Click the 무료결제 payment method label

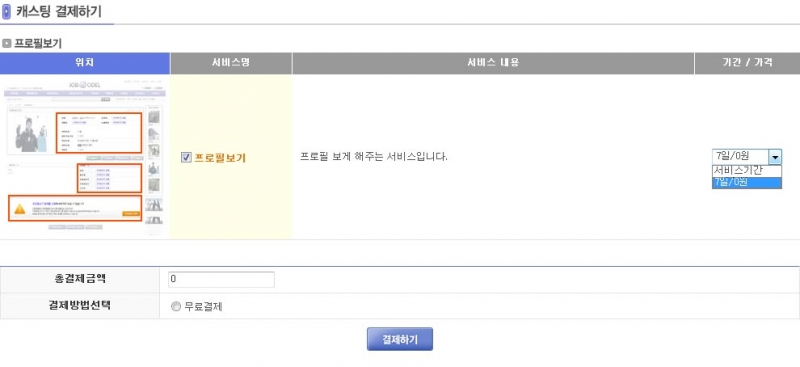pos(204,307)
